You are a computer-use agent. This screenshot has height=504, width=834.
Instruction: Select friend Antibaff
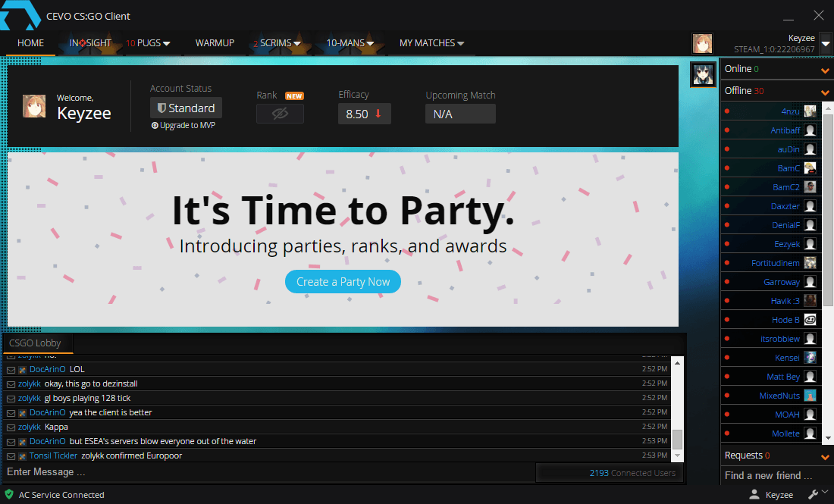click(x=771, y=130)
